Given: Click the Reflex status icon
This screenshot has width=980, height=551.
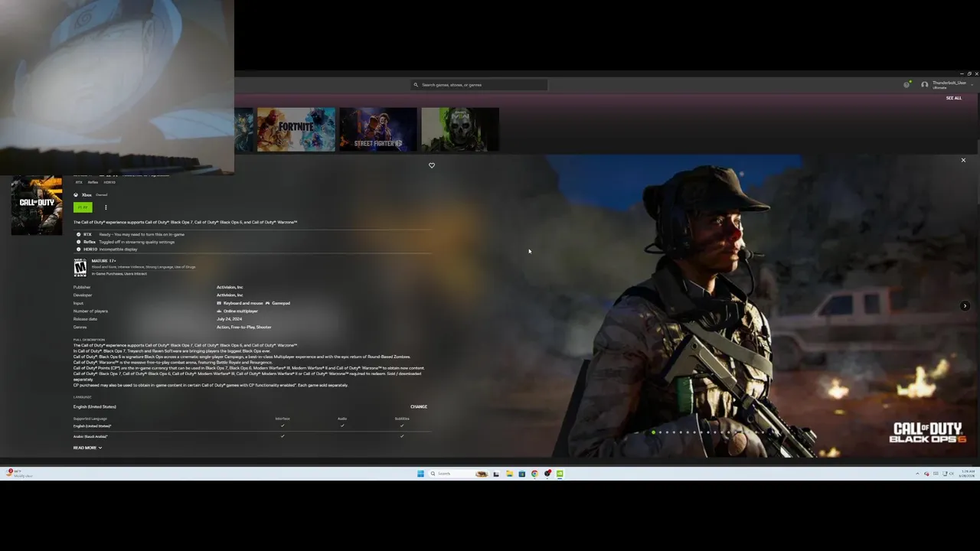Looking at the screenshot, I should click(x=78, y=242).
